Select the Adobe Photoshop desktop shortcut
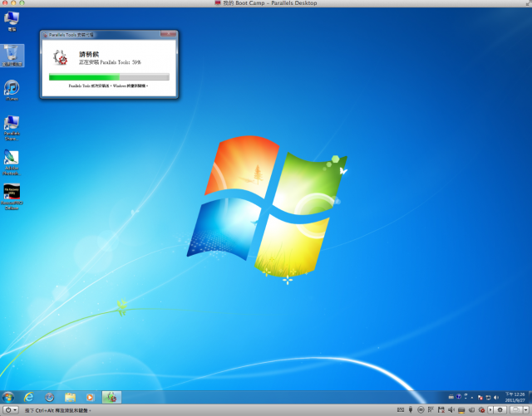Image resolution: width=532 pixels, height=416 pixels. click(x=12, y=163)
